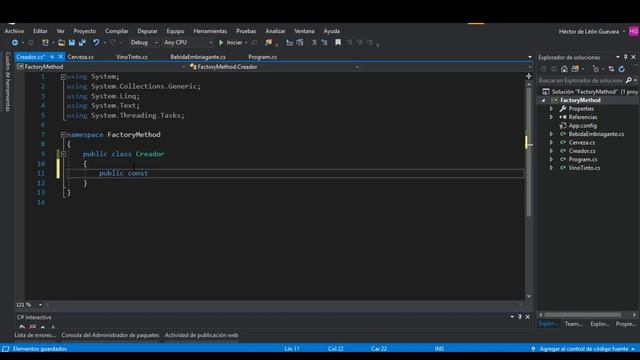640x360 pixels.
Task: Pin the C# Interactive panel
Action: pos(520,317)
